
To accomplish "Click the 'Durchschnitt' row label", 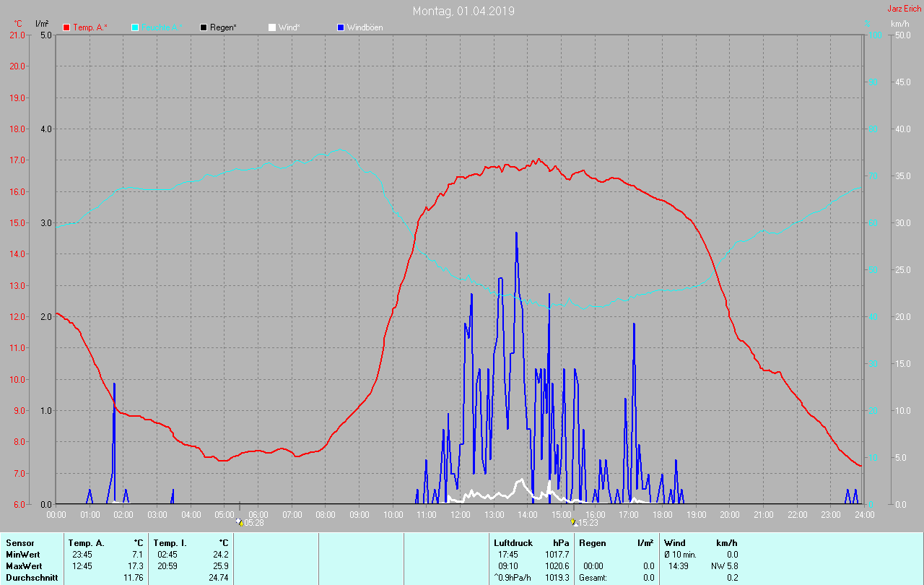I will point(32,577).
